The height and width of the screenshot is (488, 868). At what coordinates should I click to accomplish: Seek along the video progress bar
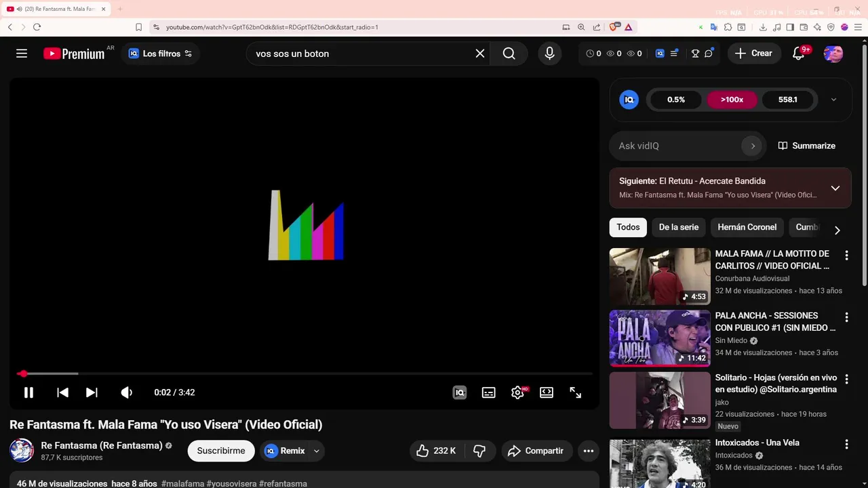click(304, 373)
